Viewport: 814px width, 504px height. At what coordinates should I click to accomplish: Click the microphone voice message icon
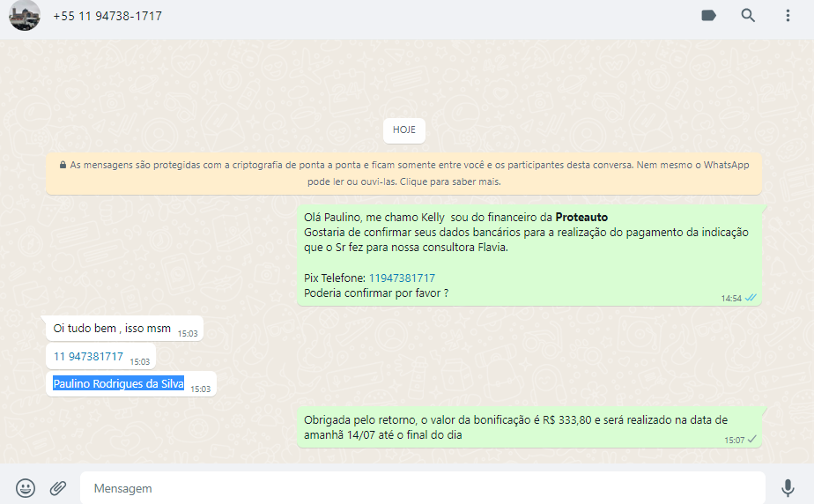tap(788, 487)
